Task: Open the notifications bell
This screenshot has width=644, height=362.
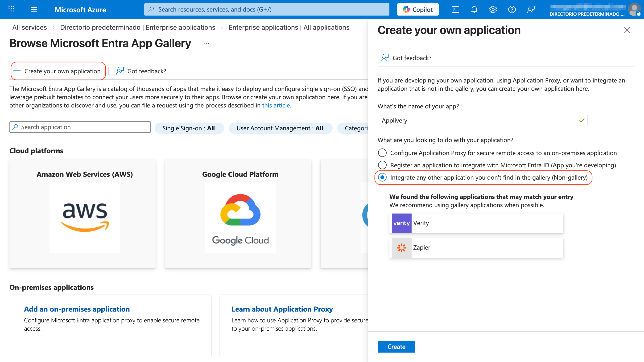Action: 474,9
